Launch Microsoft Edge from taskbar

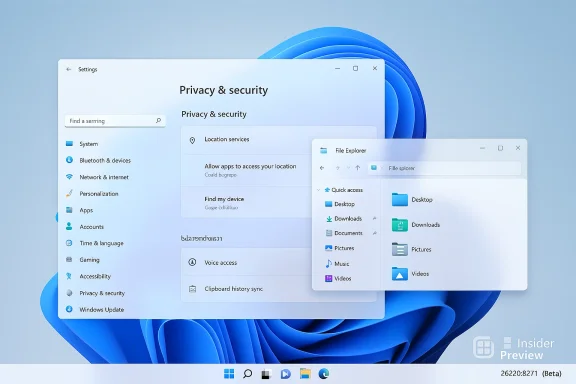coord(324,374)
